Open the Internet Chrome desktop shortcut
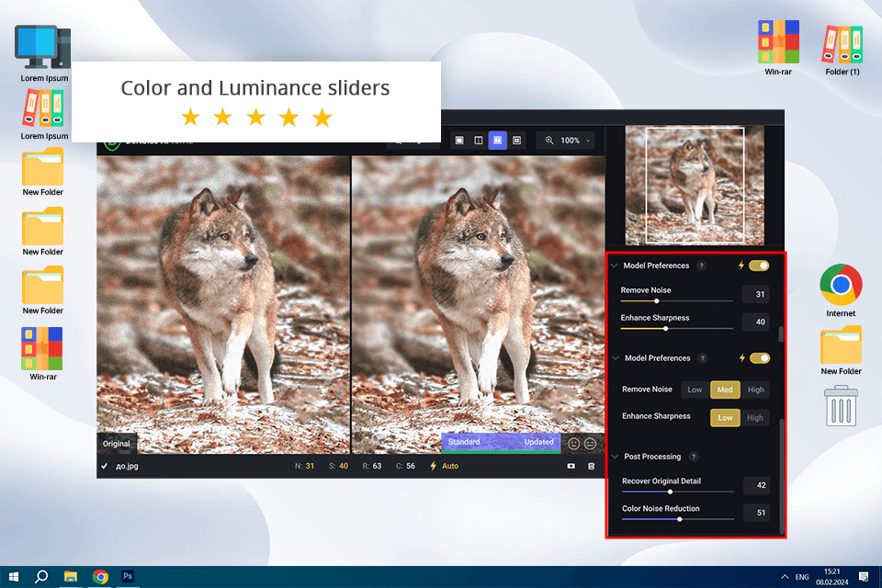The height and width of the screenshot is (588, 882). tap(841, 290)
